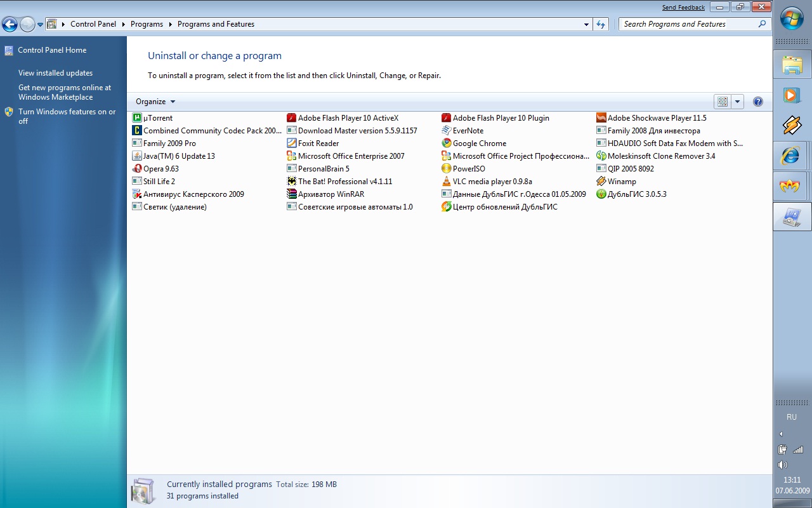
Task: Select the PowerISO disc icon
Action: coord(447,169)
